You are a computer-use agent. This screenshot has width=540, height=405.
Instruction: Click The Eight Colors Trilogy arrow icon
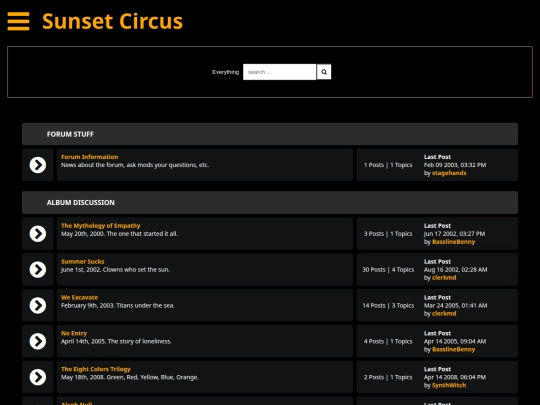(x=38, y=377)
